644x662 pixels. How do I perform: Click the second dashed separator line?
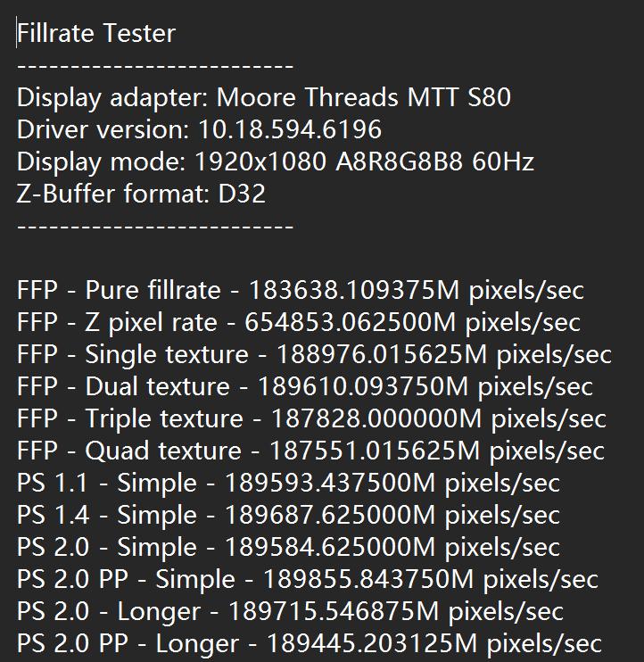coord(155,226)
